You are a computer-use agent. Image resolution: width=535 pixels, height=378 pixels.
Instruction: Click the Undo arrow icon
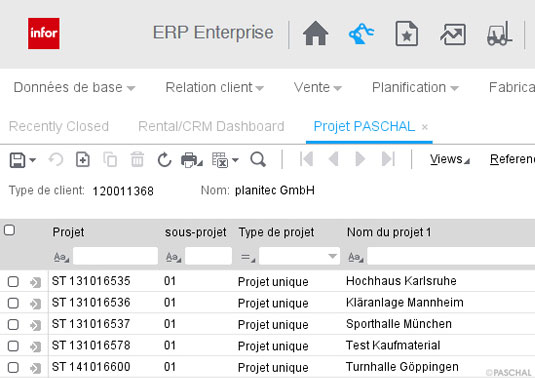coord(56,159)
